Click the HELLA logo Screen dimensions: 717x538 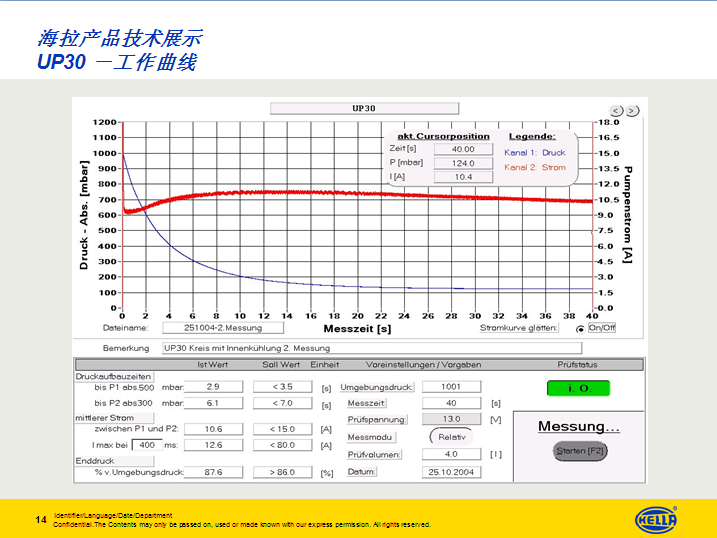(656, 520)
